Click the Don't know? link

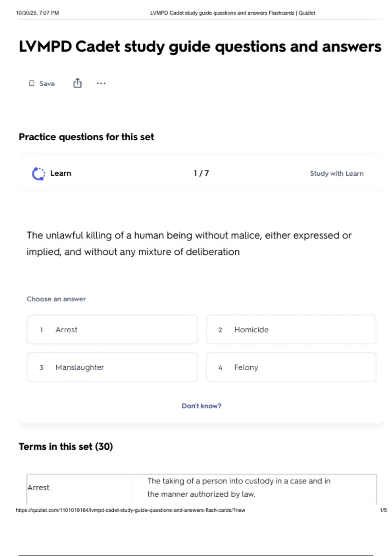pos(202,406)
